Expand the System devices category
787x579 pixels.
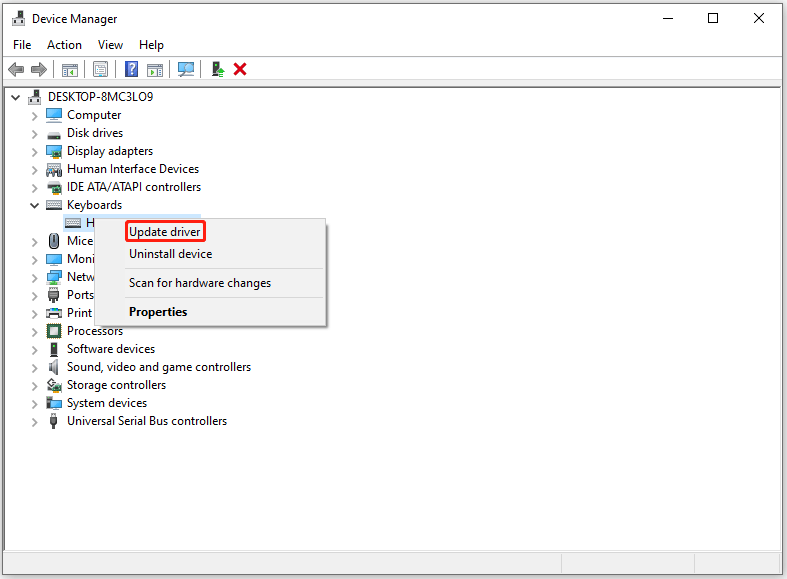click(x=34, y=404)
